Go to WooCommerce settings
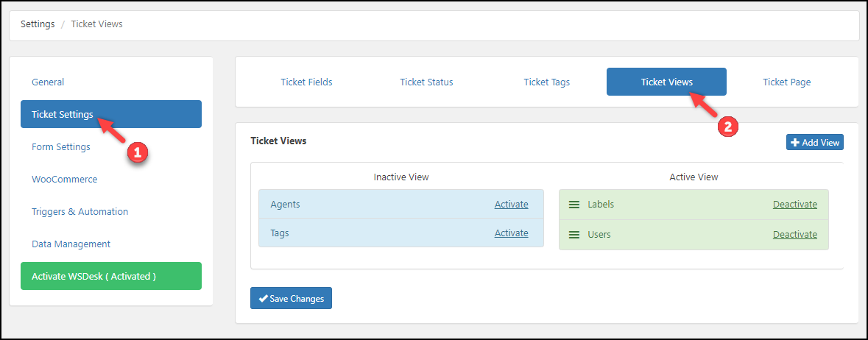 pos(65,180)
